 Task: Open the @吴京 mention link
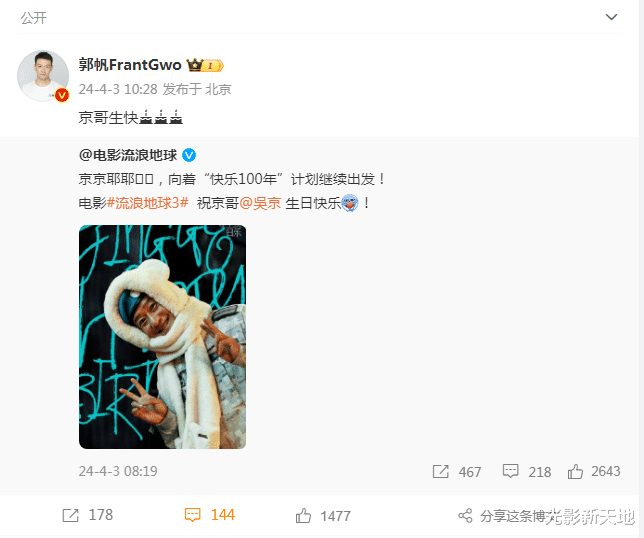260,203
